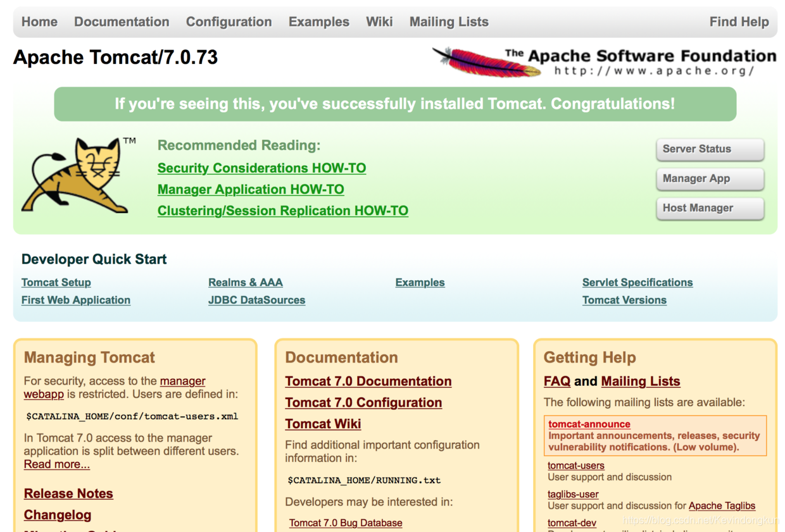The image size is (785, 532).
Task: Open Clustering/Session Replication HOW-TO link
Action: [283, 211]
